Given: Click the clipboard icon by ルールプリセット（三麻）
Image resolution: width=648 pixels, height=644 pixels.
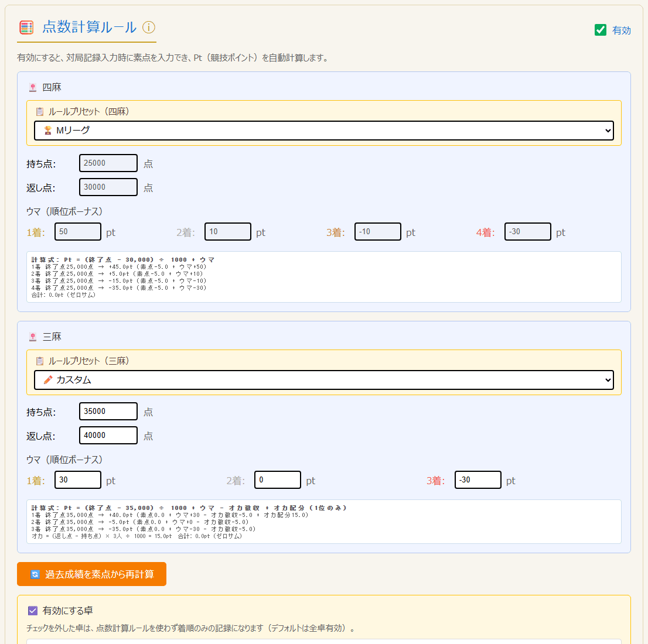Looking at the screenshot, I should (x=40, y=361).
